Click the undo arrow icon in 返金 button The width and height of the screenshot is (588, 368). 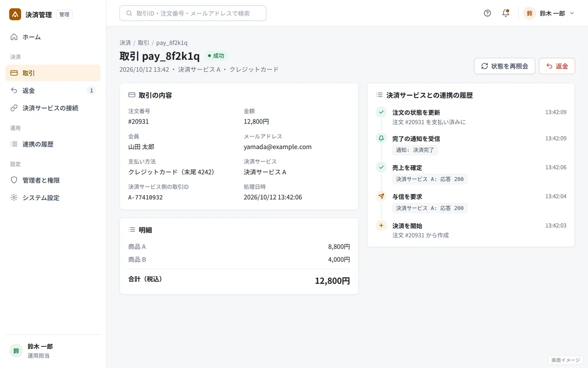pyautogui.click(x=549, y=66)
